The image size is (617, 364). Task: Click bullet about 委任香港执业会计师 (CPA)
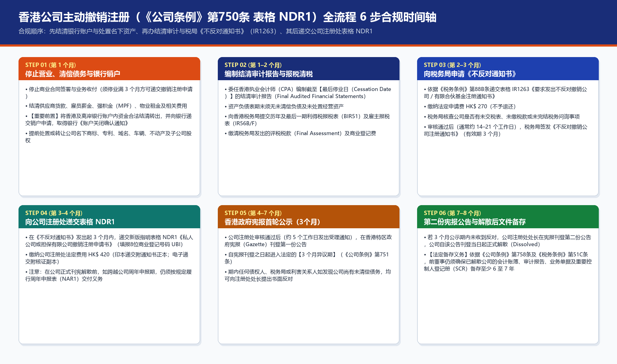click(x=308, y=93)
